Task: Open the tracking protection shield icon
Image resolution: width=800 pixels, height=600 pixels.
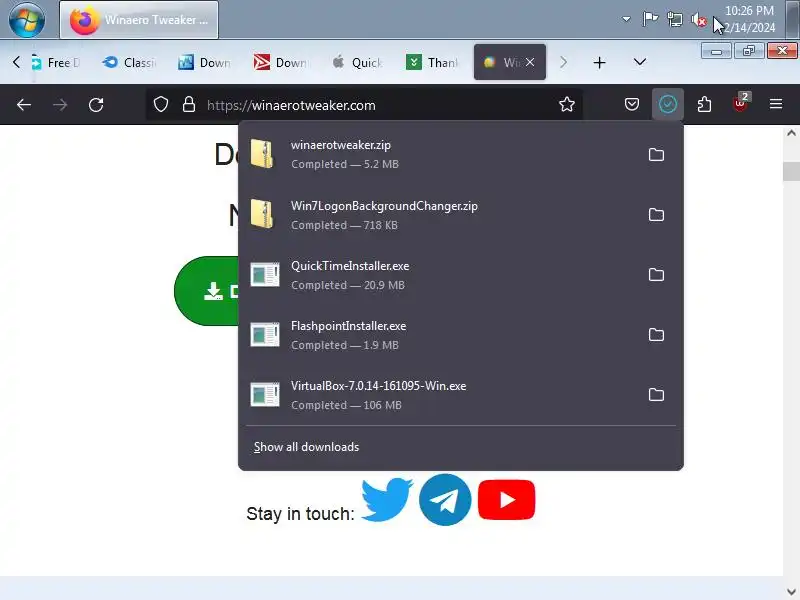Action: click(x=161, y=105)
